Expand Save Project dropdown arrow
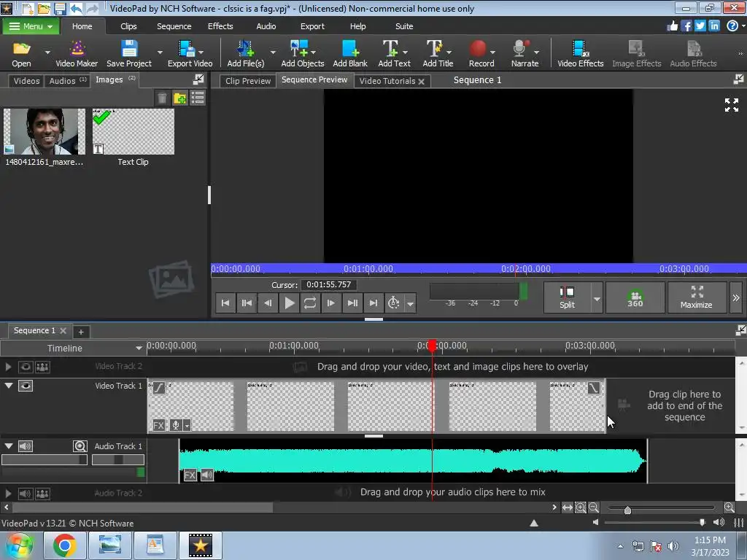Image resolution: width=747 pixels, height=560 pixels. coord(160,52)
